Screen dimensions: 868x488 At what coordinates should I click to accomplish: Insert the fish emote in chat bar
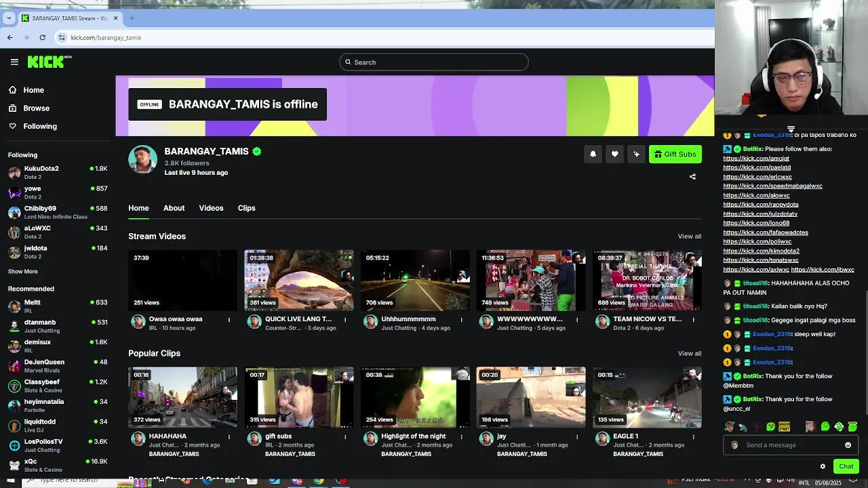(743, 427)
